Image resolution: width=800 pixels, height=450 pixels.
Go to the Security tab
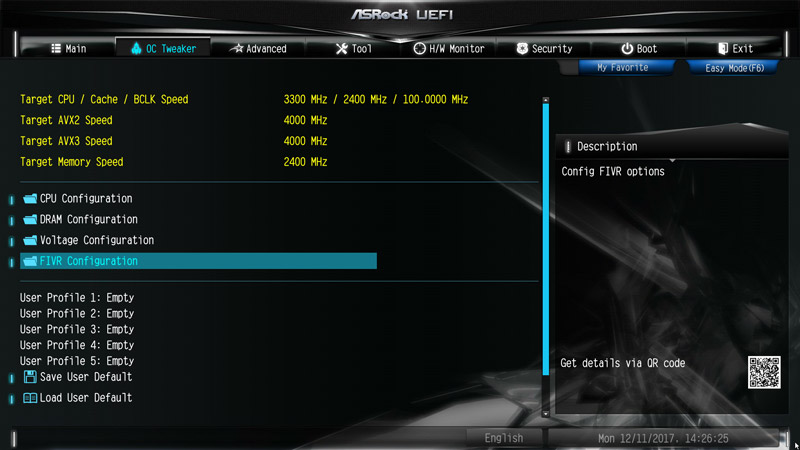544,48
